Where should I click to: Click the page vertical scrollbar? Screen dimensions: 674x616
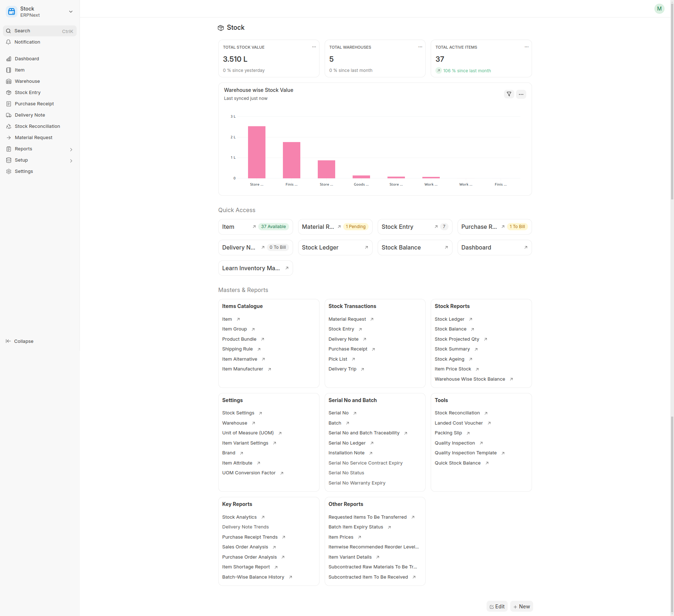tap(672, 109)
